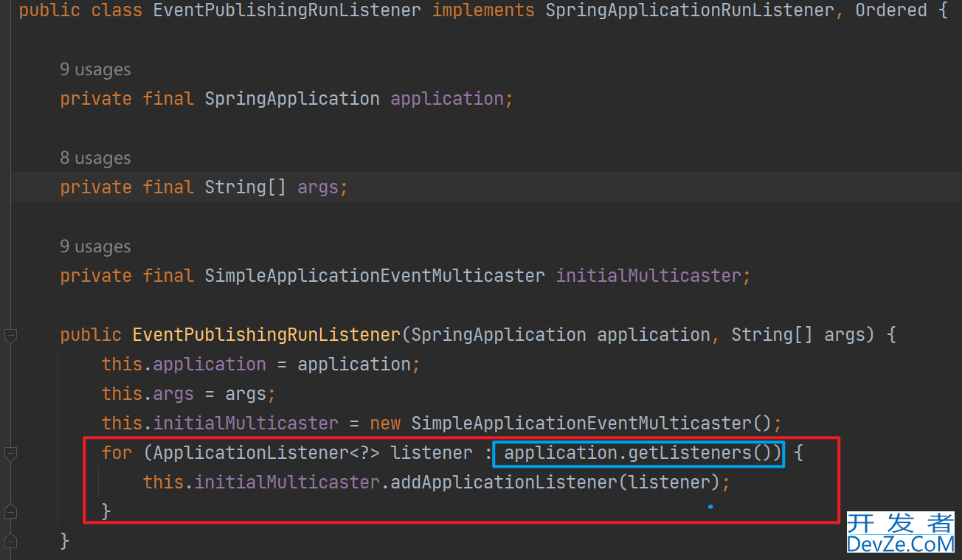Screen dimensions: 962x560
Task: Open the '9 usages' hint above the initialMulticaster field
Action: 95,246
